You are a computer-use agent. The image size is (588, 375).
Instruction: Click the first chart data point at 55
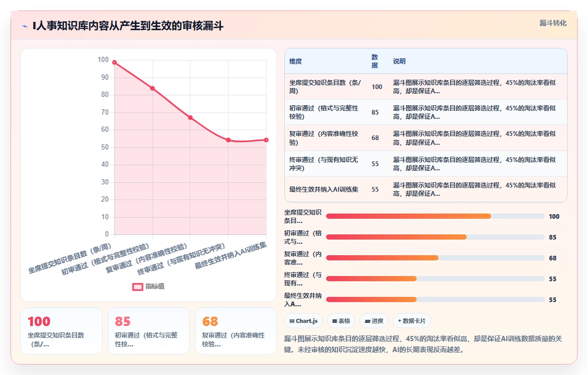click(228, 140)
